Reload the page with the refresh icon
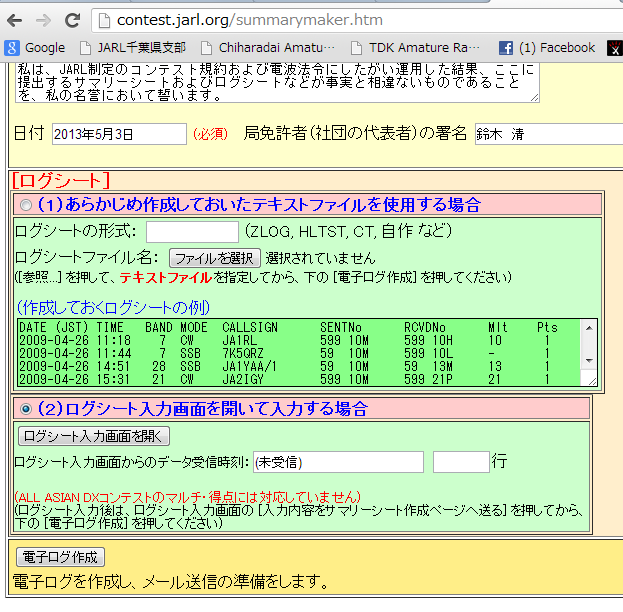 72,20
